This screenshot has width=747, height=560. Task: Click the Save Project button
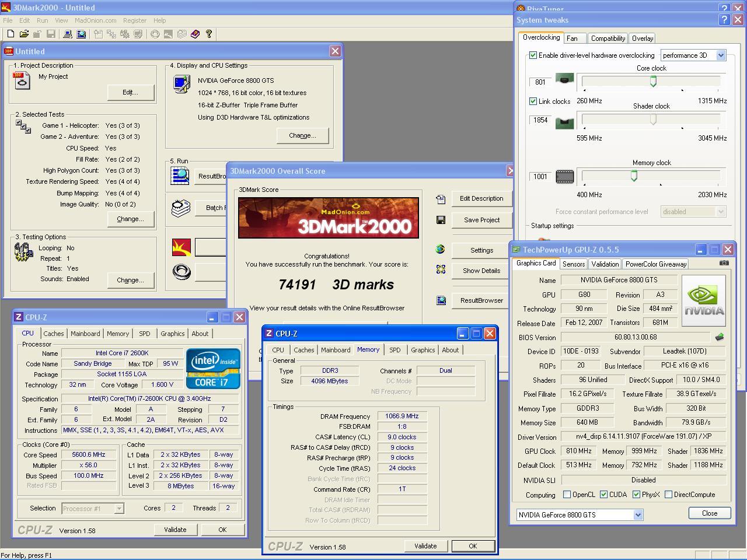point(481,220)
